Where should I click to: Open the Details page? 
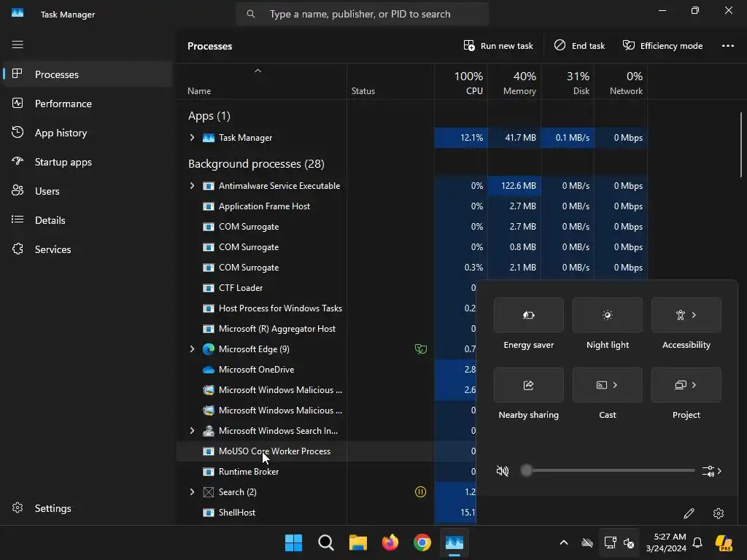[88, 220]
